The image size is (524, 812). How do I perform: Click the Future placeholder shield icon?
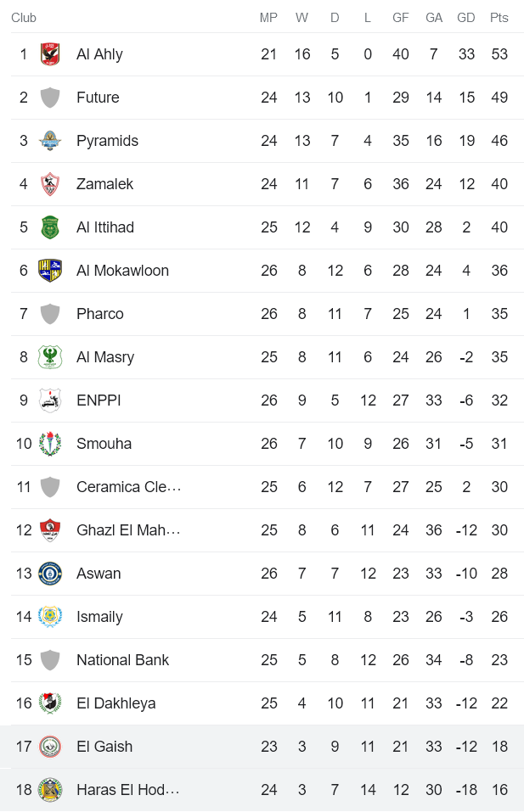pos(50,98)
